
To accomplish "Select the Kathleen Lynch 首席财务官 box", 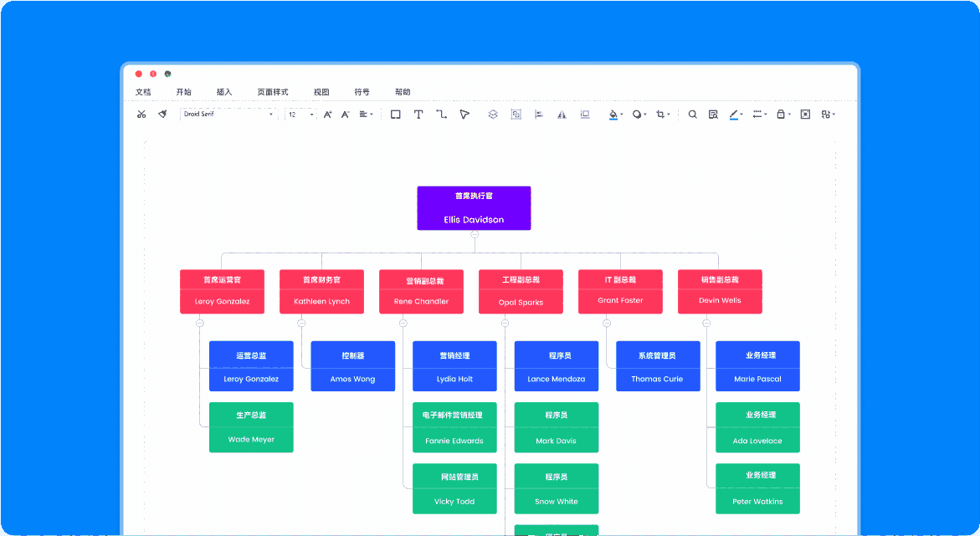I will pyautogui.click(x=322, y=292).
